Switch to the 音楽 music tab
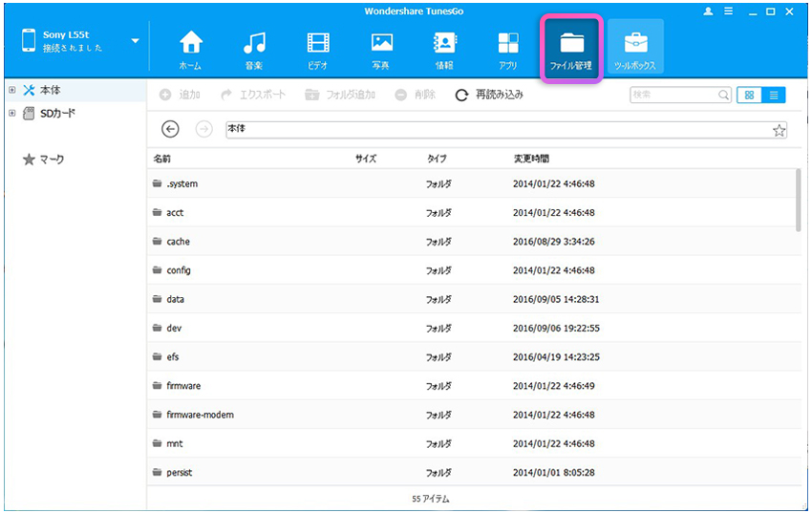The width and height of the screenshot is (812, 513). pyautogui.click(x=254, y=51)
